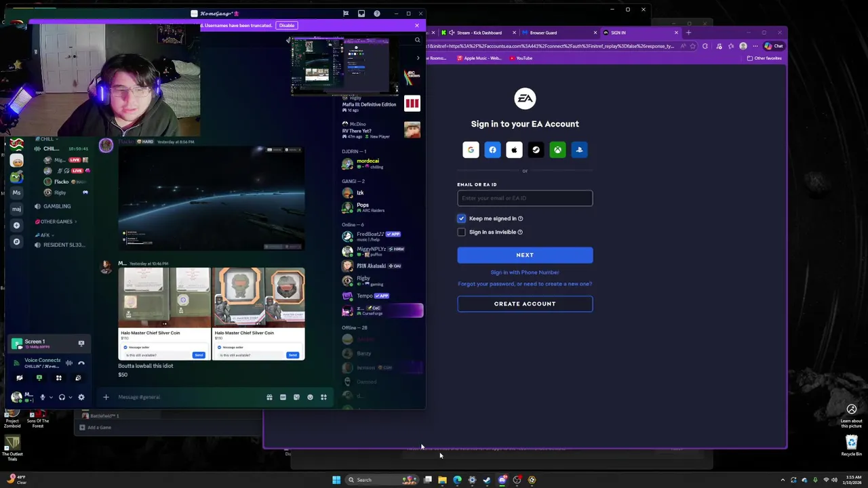The image size is (868, 488).
Task: Open the Discord activities icon
Action: coord(59,378)
